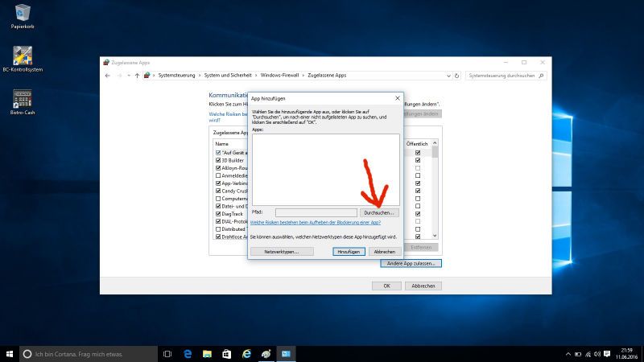The width and height of the screenshot is (644, 362).
Task: Select the BC-Kontrollsystem desktop icon
Action: 22,56
